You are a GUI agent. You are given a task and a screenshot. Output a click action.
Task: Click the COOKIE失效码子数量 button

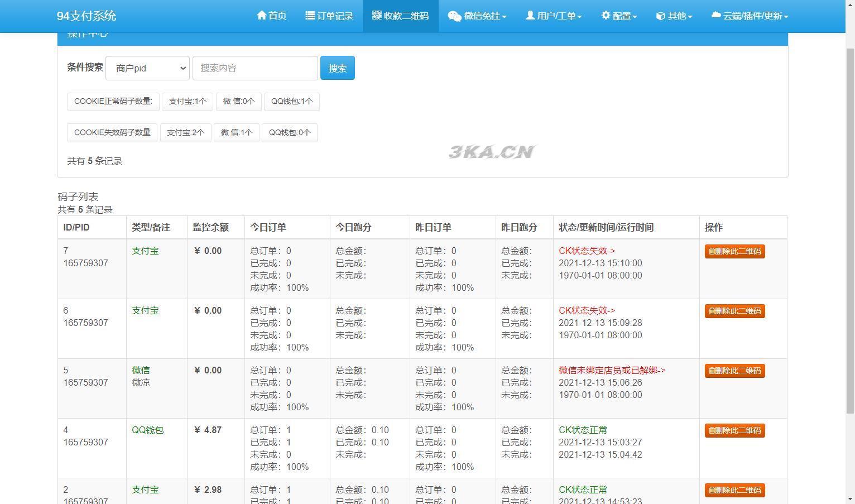point(112,133)
